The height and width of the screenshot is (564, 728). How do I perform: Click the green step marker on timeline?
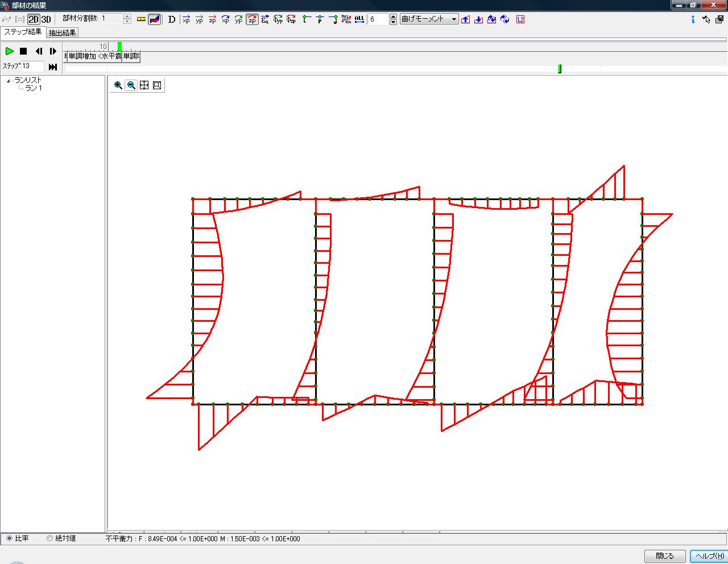[x=560, y=69]
